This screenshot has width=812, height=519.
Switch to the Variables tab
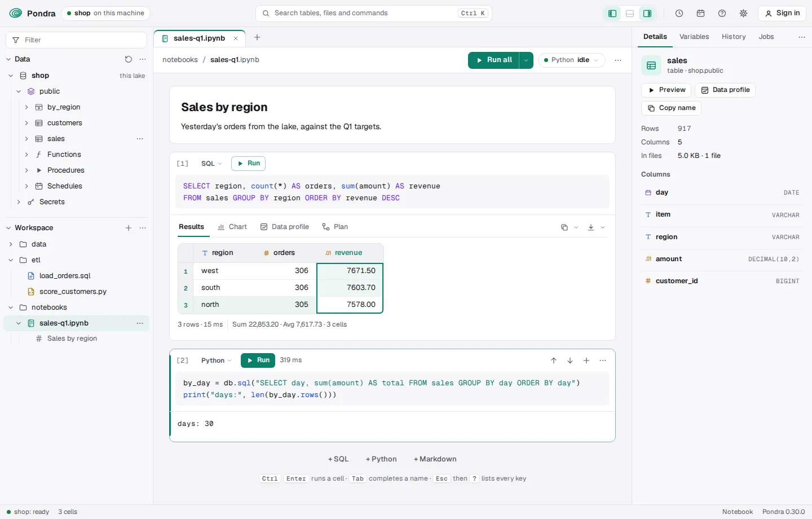(694, 37)
